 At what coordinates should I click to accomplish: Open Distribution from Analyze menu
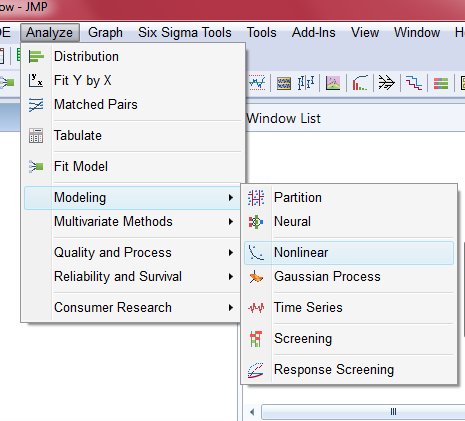[133, 56]
